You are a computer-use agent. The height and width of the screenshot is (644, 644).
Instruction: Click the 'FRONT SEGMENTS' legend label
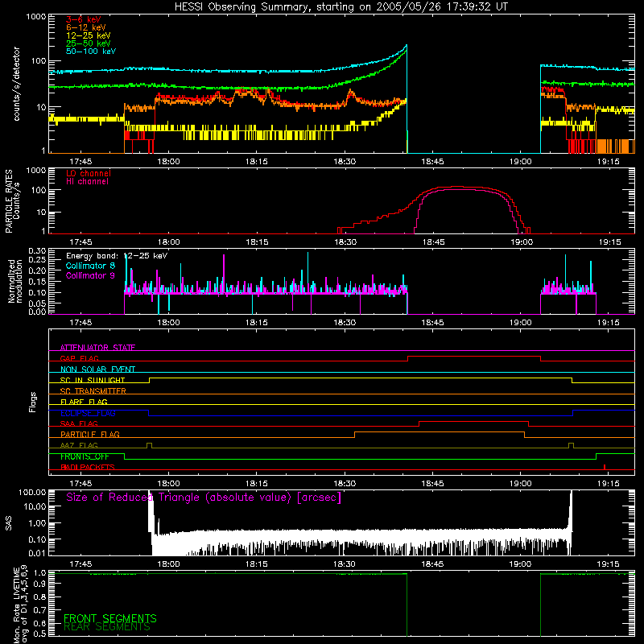pyautogui.click(x=110, y=618)
